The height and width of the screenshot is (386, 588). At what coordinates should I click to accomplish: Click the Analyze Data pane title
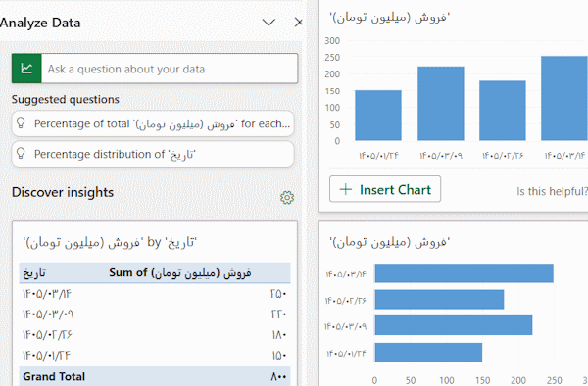pos(40,23)
